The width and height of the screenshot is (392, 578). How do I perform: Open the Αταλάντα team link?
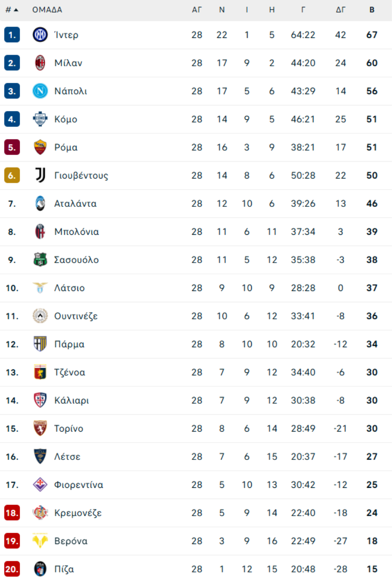tap(75, 204)
